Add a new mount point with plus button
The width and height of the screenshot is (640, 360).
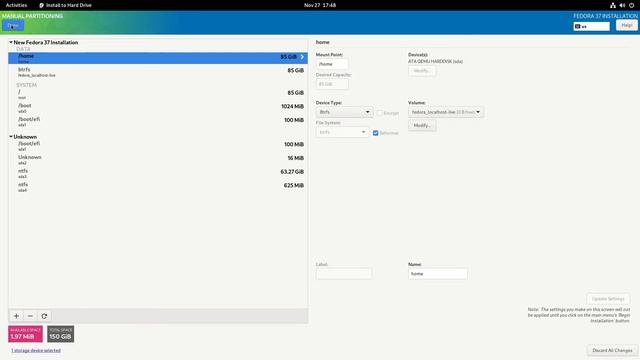[x=16, y=316]
